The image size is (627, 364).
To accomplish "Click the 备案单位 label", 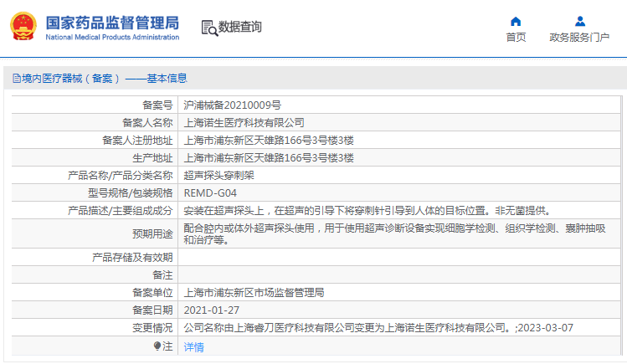I will [x=152, y=293].
